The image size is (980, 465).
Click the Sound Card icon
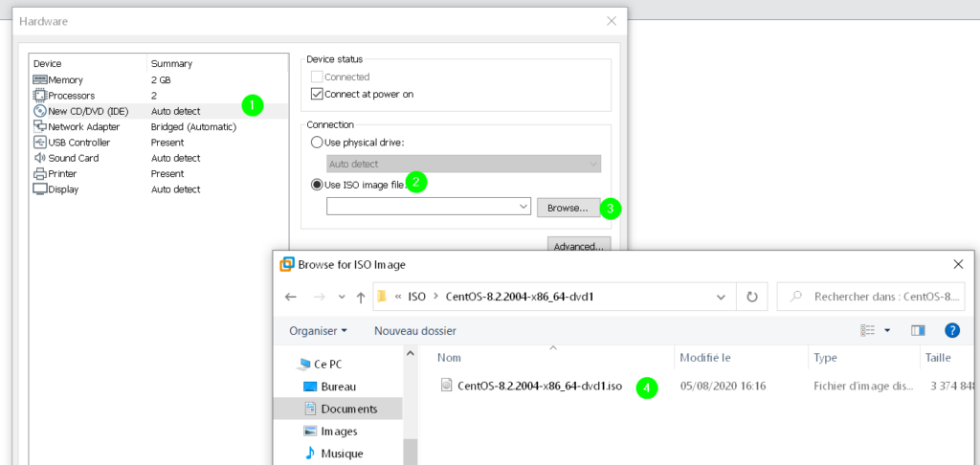tap(40, 158)
